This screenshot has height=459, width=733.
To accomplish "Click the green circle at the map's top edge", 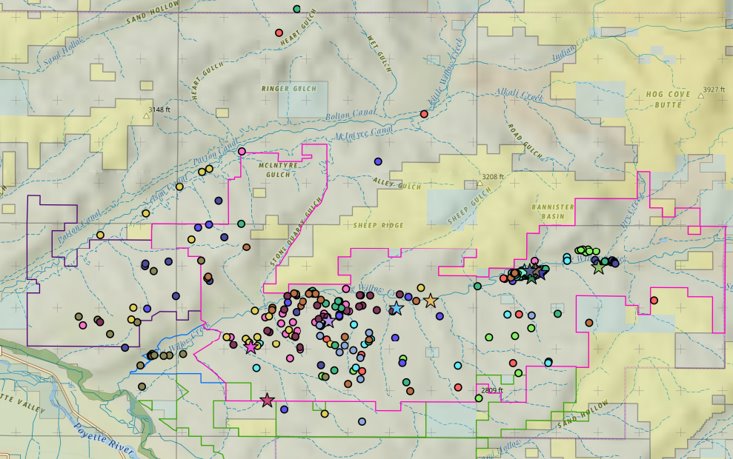I will click(296, 9).
